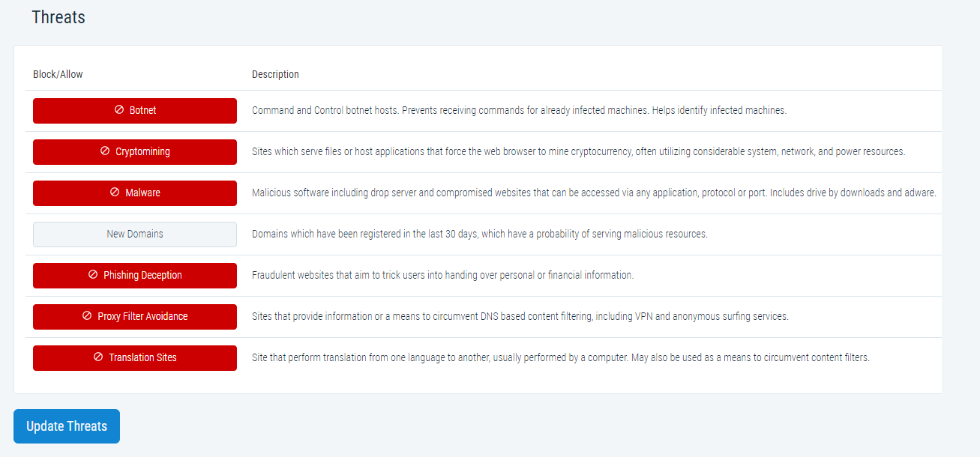Click the block icon on Botnet
Viewport: 980px width, 457px height.
pos(118,110)
